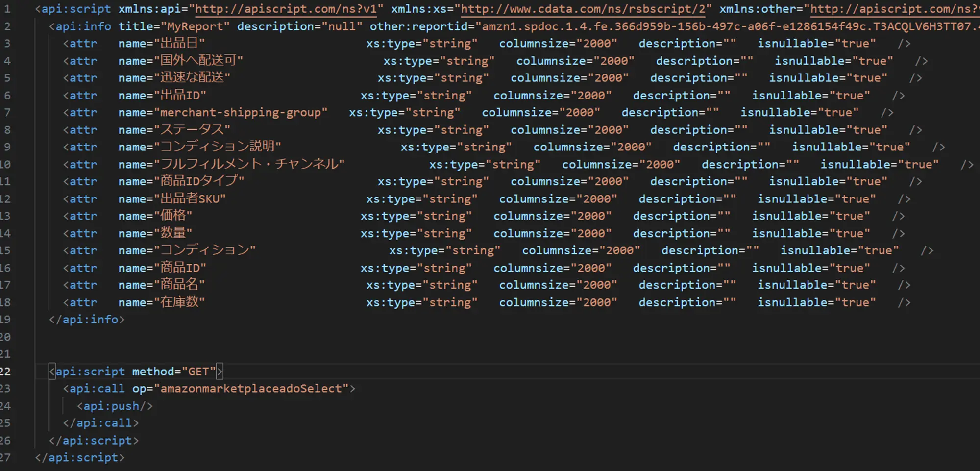The width and height of the screenshot is (980, 471).
Task: Click isnullable="true" on the 在庫数 row
Action: pos(817,302)
